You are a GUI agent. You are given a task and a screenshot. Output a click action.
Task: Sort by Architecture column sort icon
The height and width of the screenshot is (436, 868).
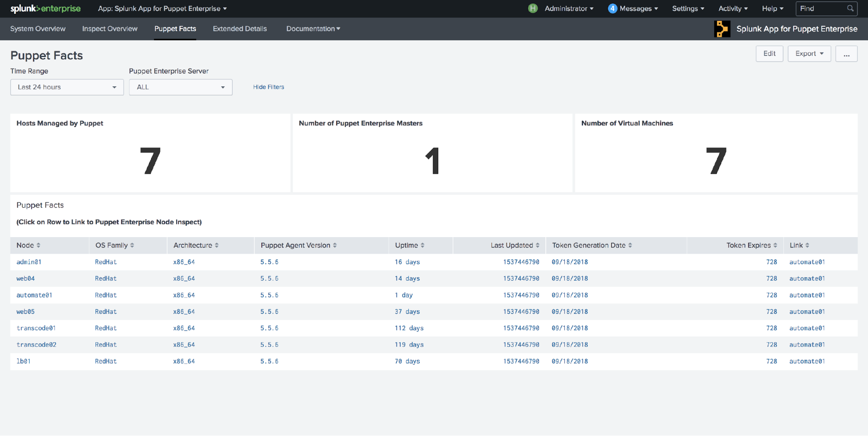pyautogui.click(x=217, y=245)
